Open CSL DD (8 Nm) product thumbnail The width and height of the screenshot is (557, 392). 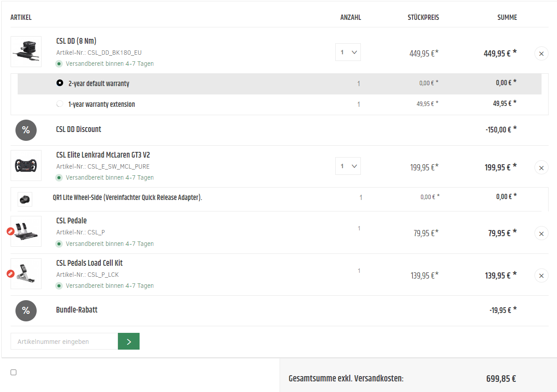tap(26, 52)
